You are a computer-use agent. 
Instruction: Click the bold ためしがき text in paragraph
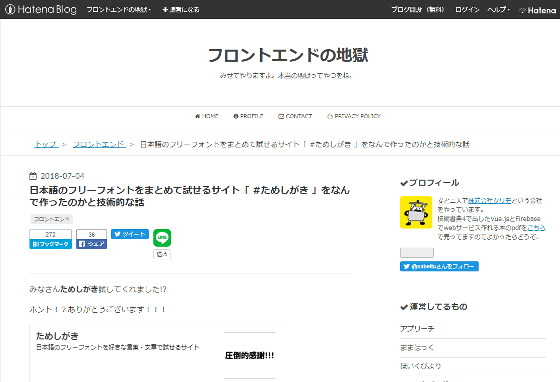pos(79,289)
